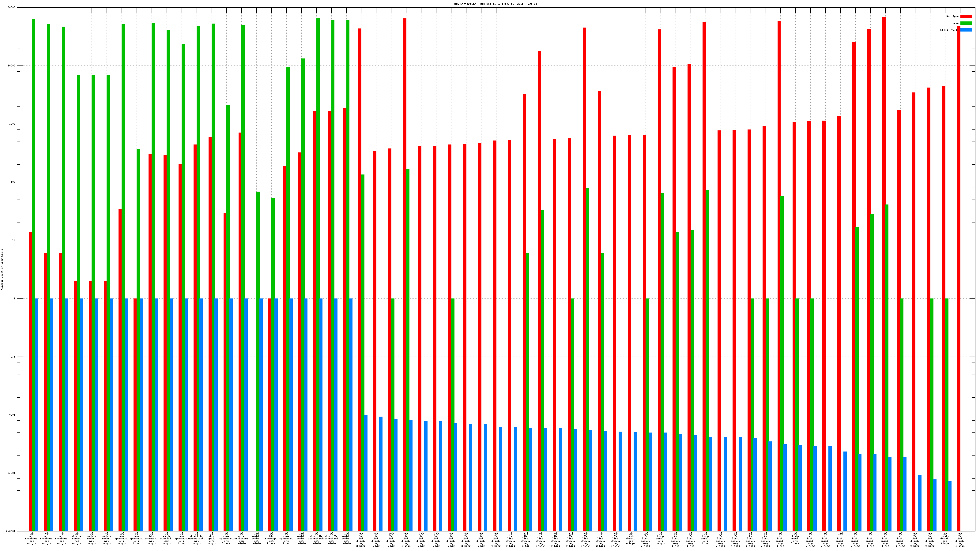Click the 15@ dnsbl.sorbs.net origin label

pyautogui.click(x=256, y=538)
